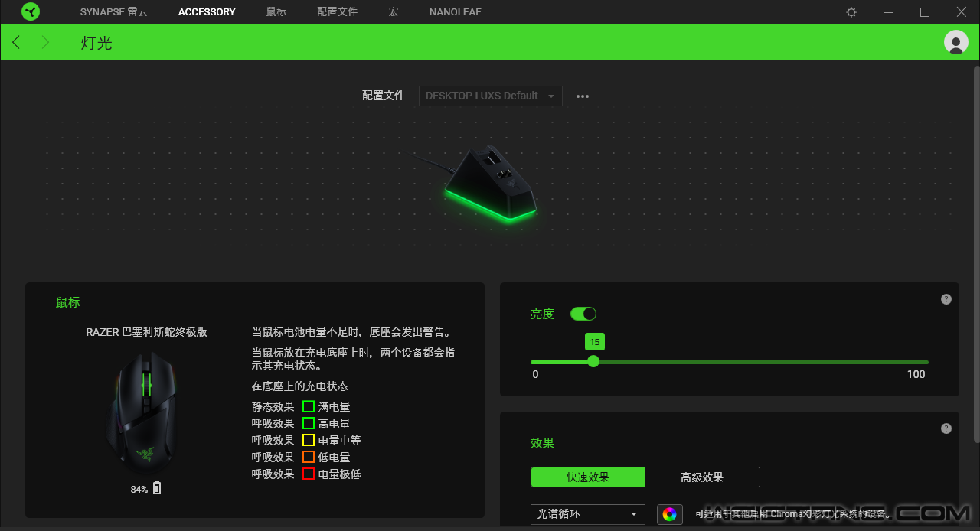
Task: Click the brightness panel help icon
Action: click(946, 299)
